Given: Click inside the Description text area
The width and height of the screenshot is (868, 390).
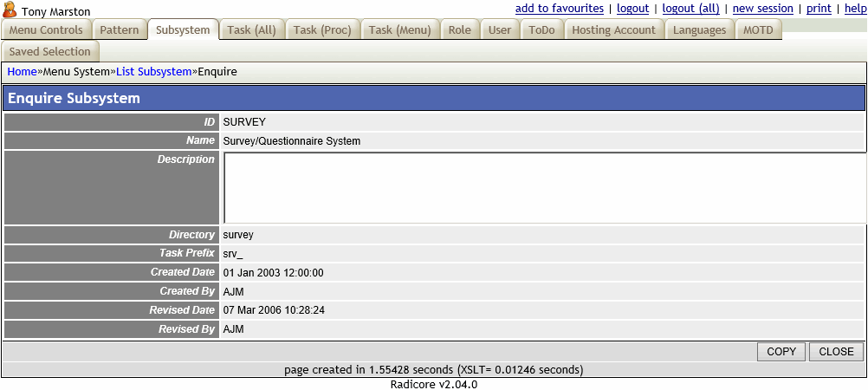Looking at the screenshot, I should coord(544,188).
